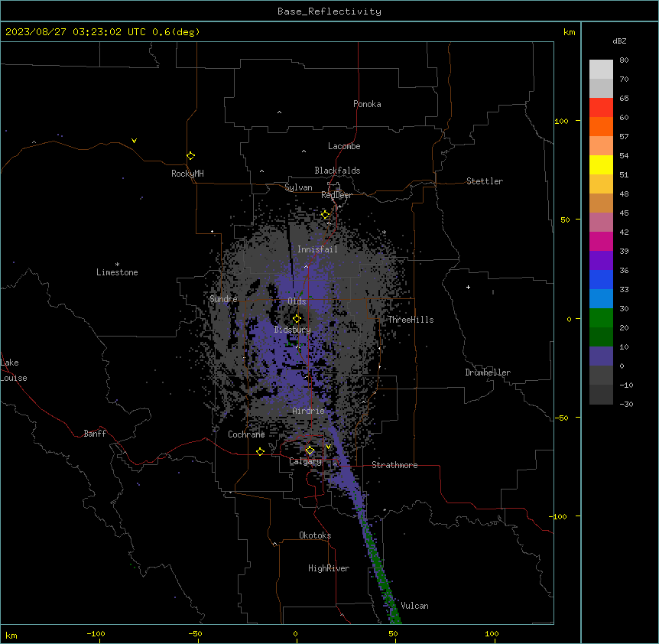Click the Lake Louise label
This screenshot has height=644, width=659.
tap(14, 370)
